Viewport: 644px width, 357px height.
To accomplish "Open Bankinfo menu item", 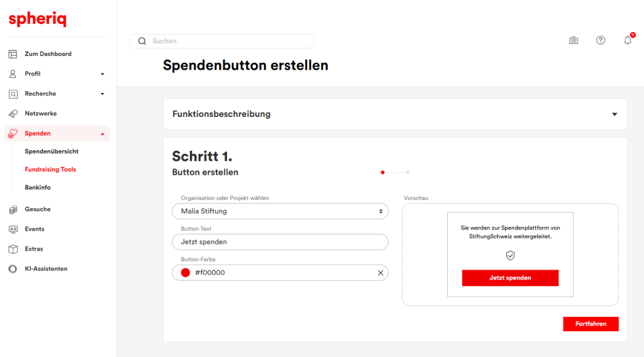I will [38, 187].
